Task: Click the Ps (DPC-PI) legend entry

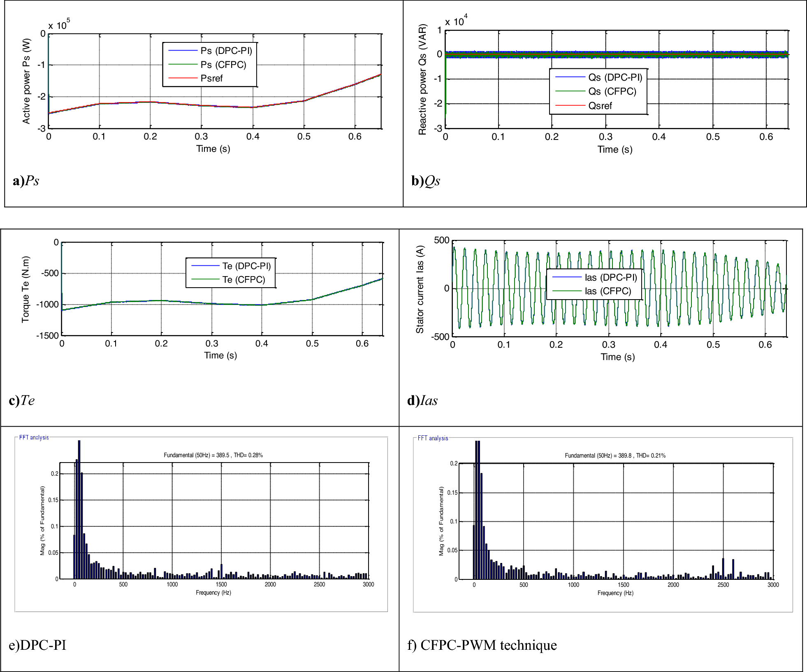Action: pos(226,51)
